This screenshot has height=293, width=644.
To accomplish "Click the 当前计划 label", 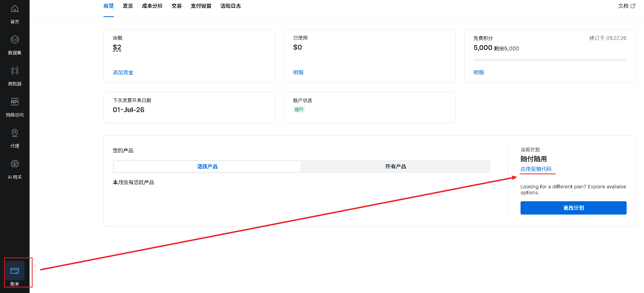I will [530, 150].
